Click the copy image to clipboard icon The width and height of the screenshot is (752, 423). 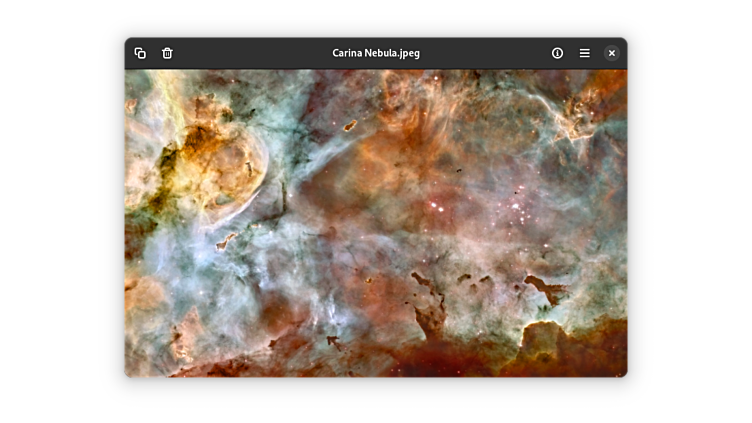140,53
